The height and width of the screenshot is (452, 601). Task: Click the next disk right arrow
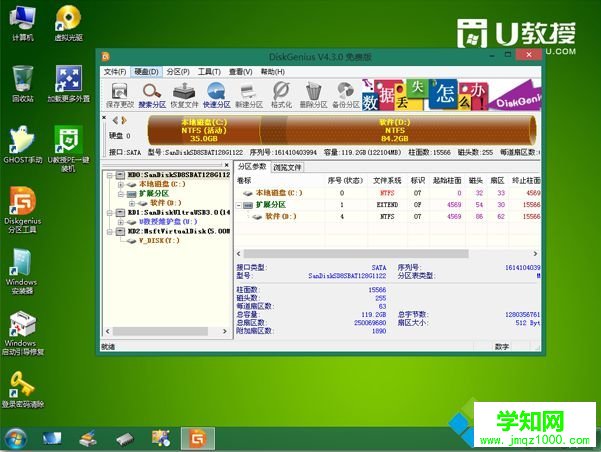[x=124, y=120]
